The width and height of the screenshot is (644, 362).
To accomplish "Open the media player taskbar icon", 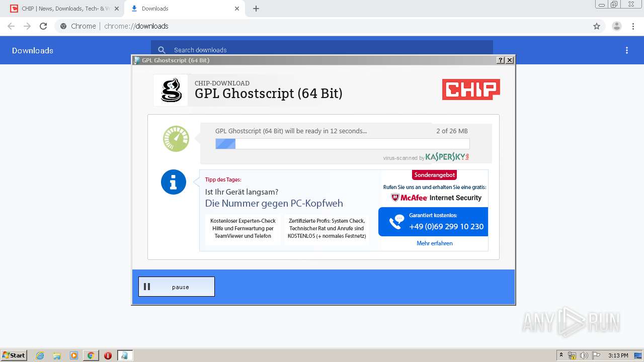I will pos(74,355).
